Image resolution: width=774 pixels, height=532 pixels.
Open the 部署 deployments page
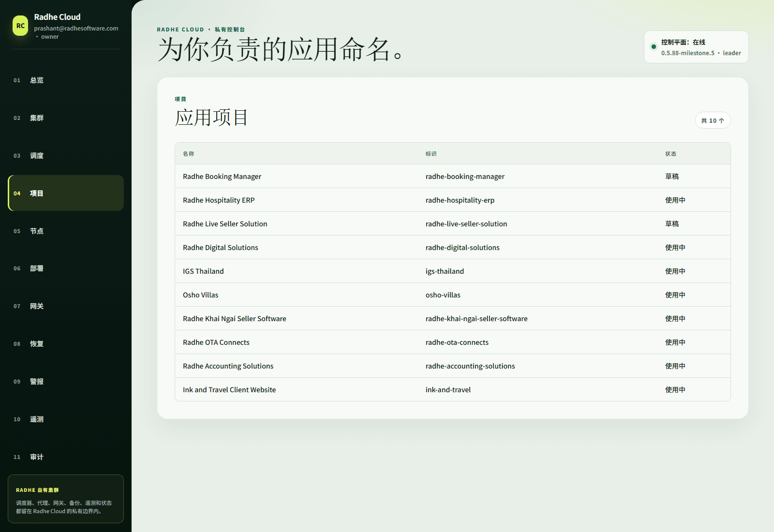point(66,268)
